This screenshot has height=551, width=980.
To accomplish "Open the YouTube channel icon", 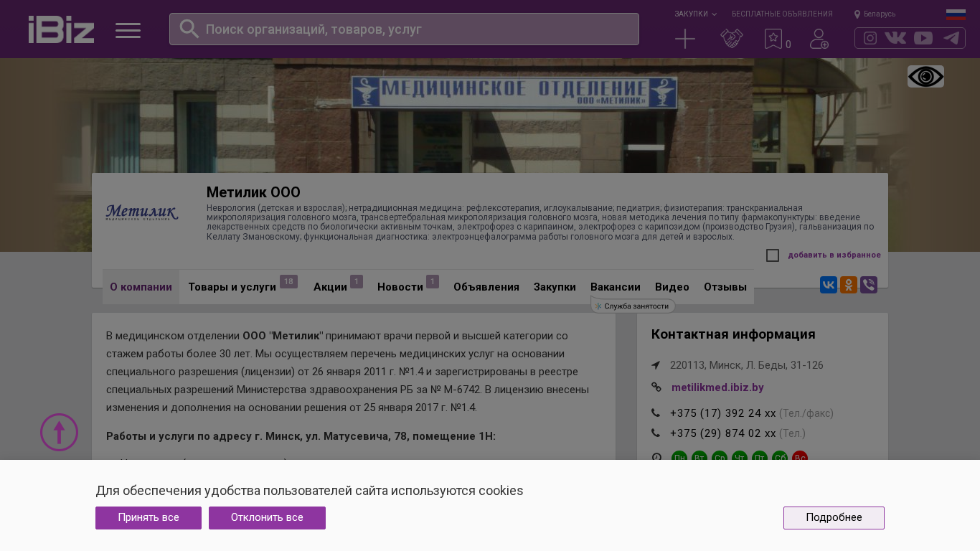I will pos(923,38).
